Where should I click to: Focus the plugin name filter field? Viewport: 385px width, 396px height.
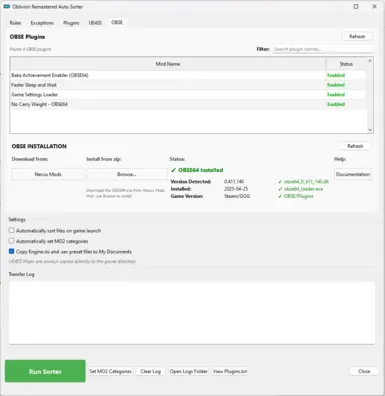coord(323,49)
